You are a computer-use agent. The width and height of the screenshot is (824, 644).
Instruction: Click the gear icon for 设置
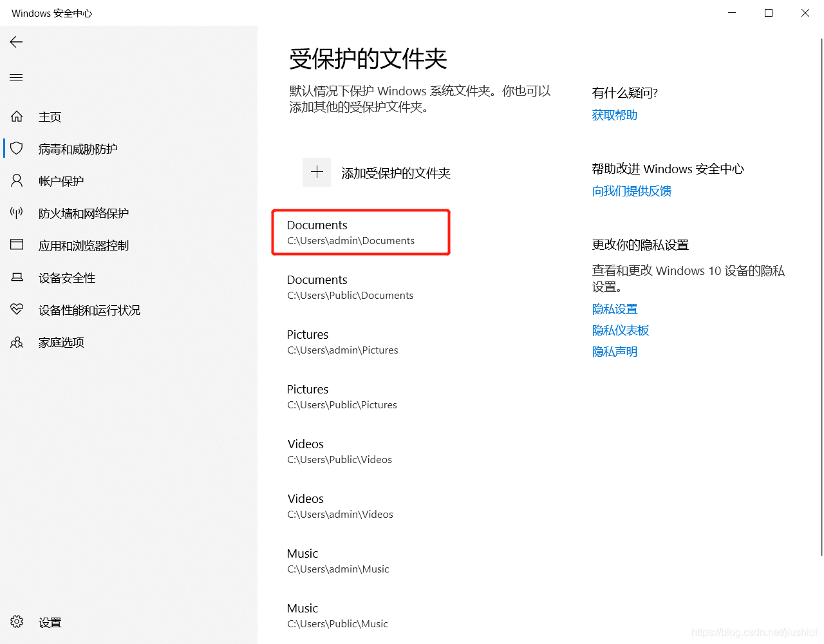pyautogui.click(x=17, y=621)
